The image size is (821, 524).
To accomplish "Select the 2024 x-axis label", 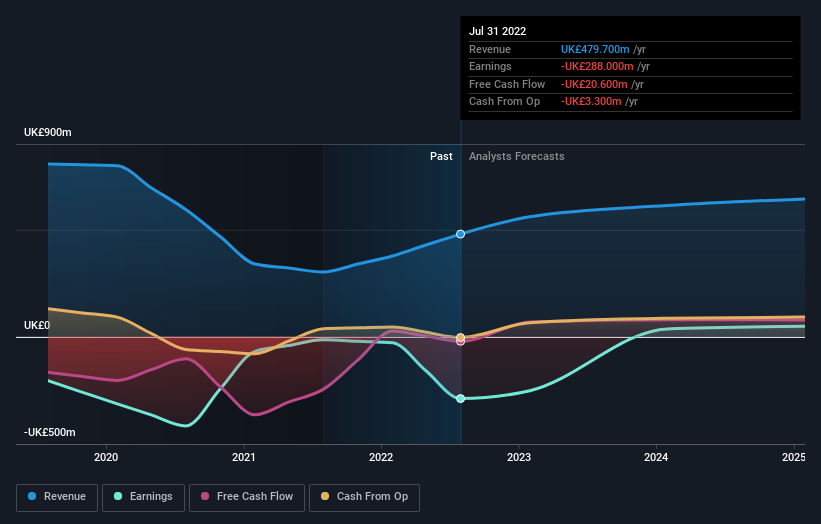I will tap(656, 457).
